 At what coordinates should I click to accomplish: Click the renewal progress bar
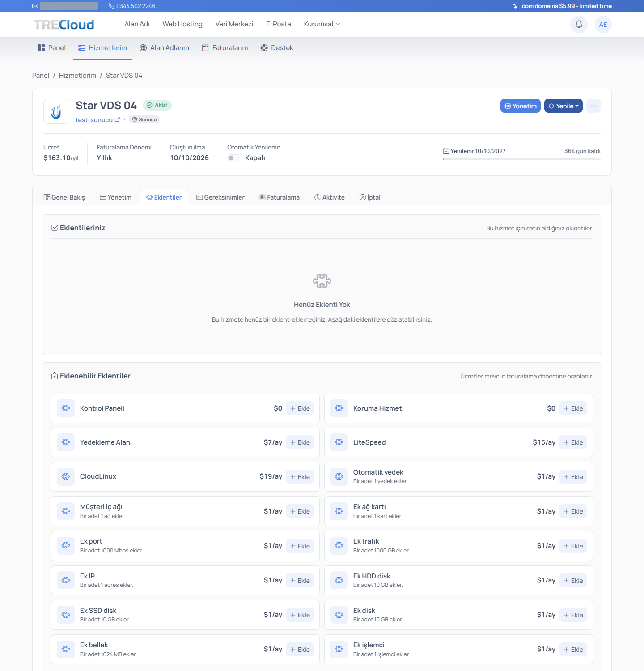(x=521, y=159)
